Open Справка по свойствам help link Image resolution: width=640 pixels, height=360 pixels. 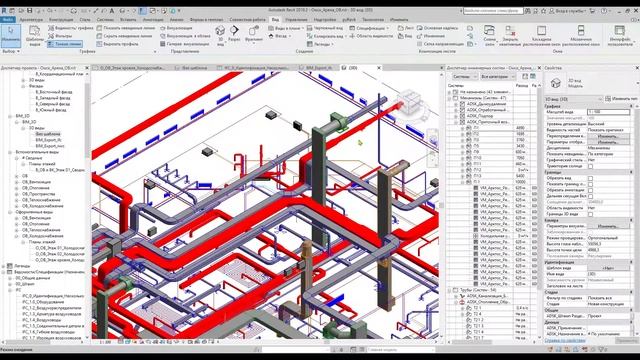click(565, 340)
